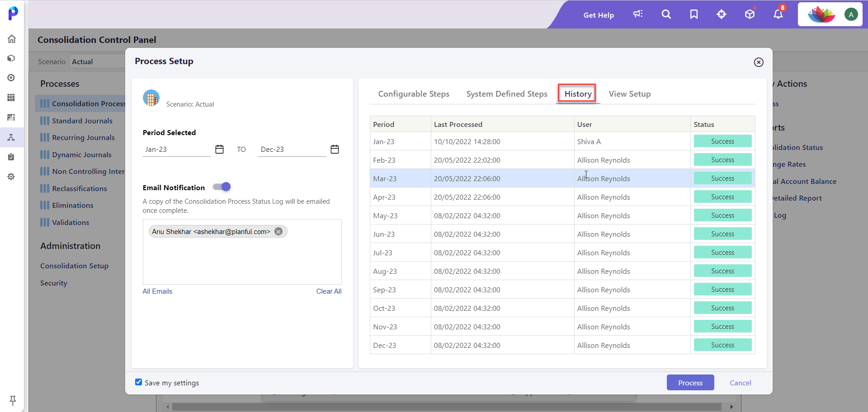Image resolution: width=868 pixels, height=412 pixels.
Task: Click the Clear All link
Action: [x=329, y=291]
